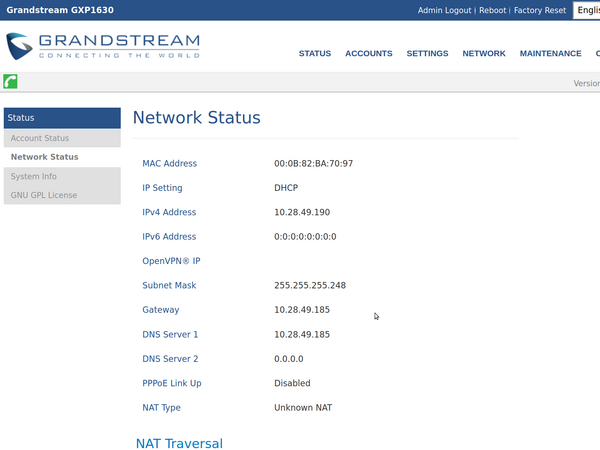The height and width of the screenshot is (450, 600).
Task: Click the IP Setting label
Action: (x=162, y=188)
